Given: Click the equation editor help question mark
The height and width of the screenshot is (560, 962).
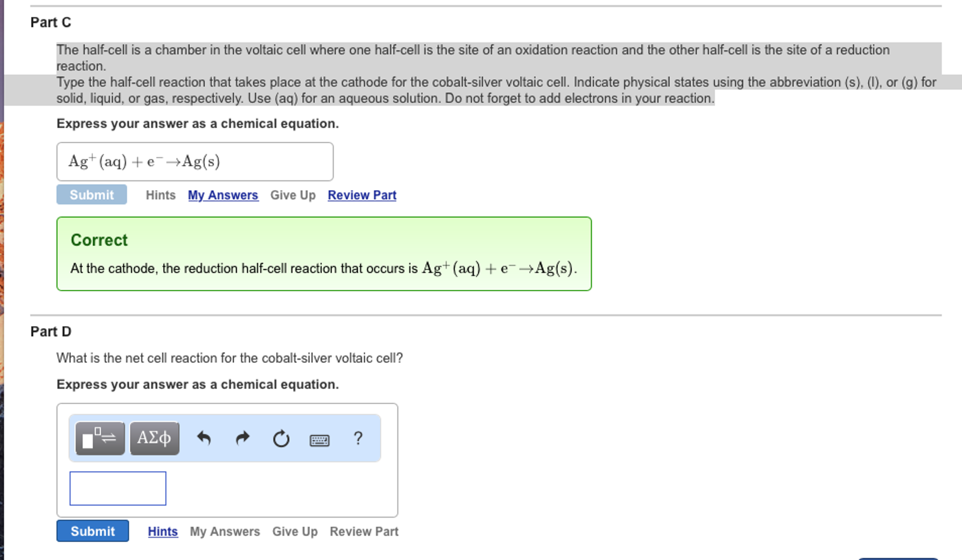Looking at the screenshot, I should point(358,438).
